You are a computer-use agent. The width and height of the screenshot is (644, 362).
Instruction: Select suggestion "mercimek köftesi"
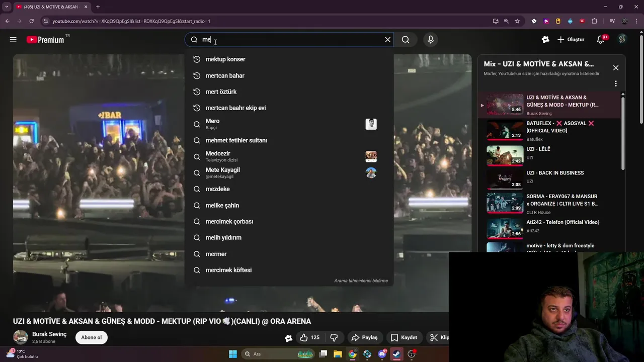tap(289, 270)
